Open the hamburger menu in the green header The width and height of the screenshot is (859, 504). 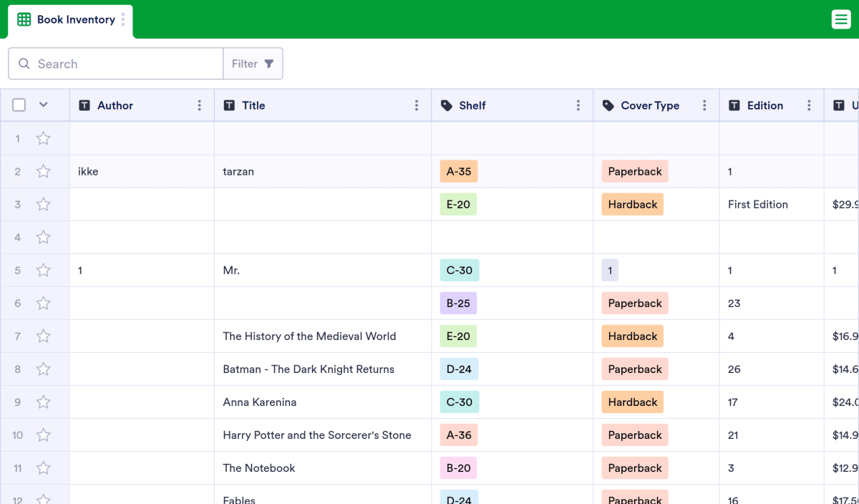pyautogui.click(x=841, y=19)
